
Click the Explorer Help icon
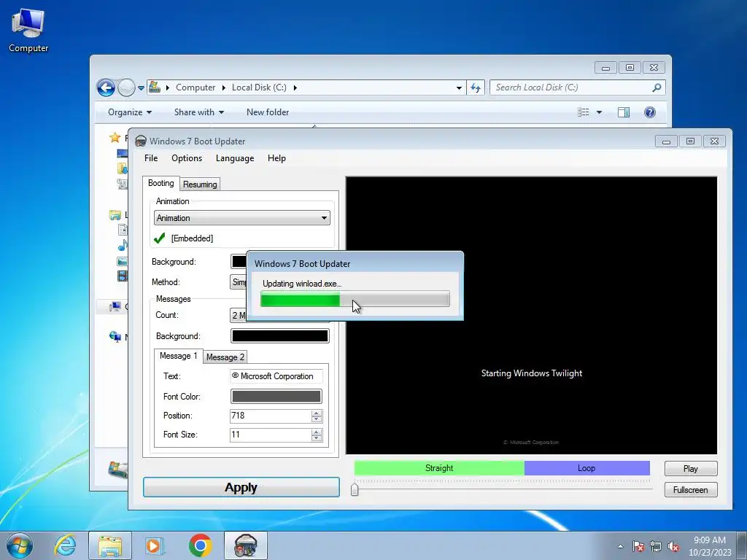(x=650, y=112)
